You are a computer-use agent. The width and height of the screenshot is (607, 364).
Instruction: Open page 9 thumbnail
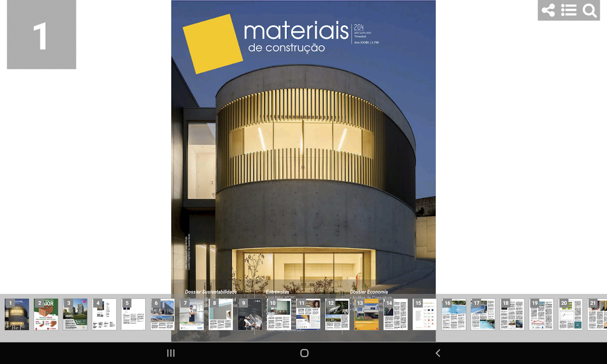(x=250, y=314)
